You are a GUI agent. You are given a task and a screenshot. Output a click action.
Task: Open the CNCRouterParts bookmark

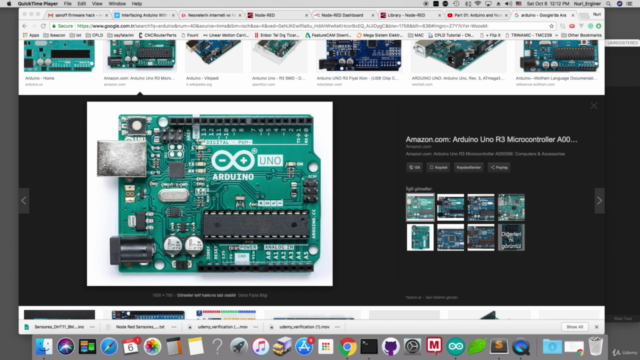[157, 36]
